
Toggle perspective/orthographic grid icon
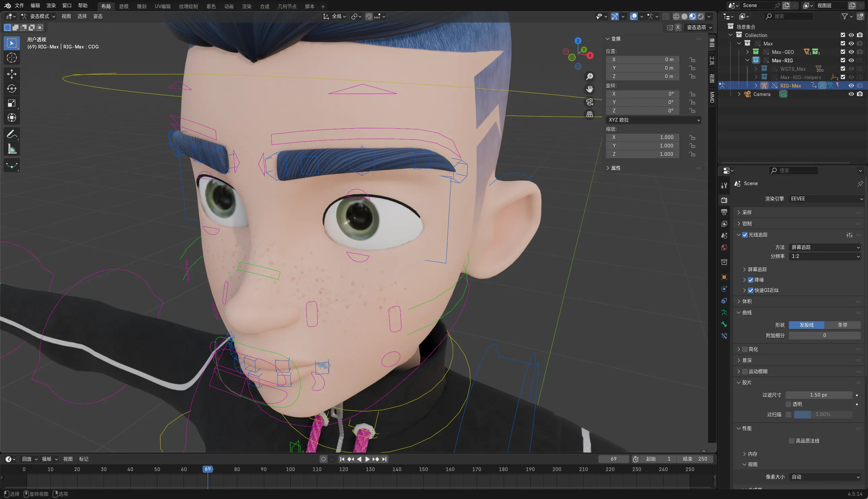(x=589, y=114)
